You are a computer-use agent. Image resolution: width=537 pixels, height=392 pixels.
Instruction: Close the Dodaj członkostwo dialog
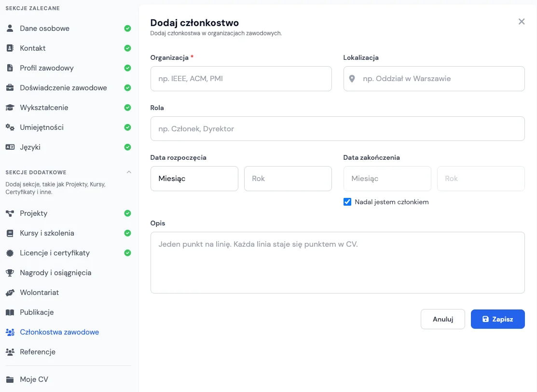[x=521, y=22]
